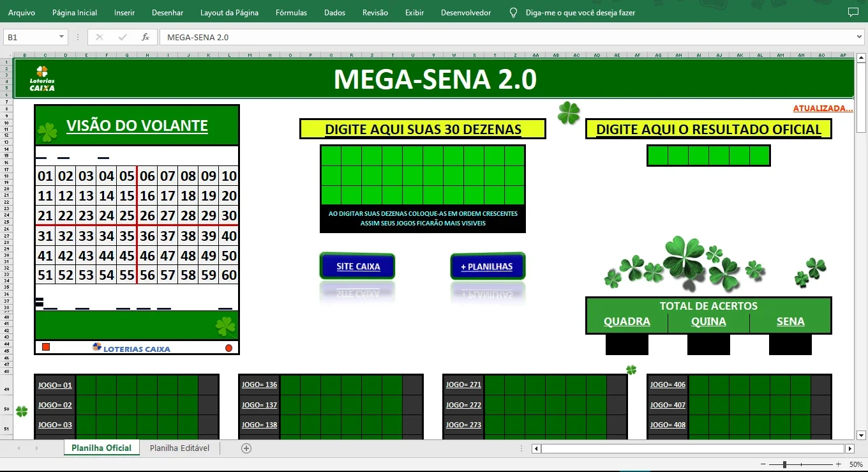Image resolution: width=868 pixels, height=472 pixels.
Task: Open the Exibir tab
Action: tap(414, 13)
